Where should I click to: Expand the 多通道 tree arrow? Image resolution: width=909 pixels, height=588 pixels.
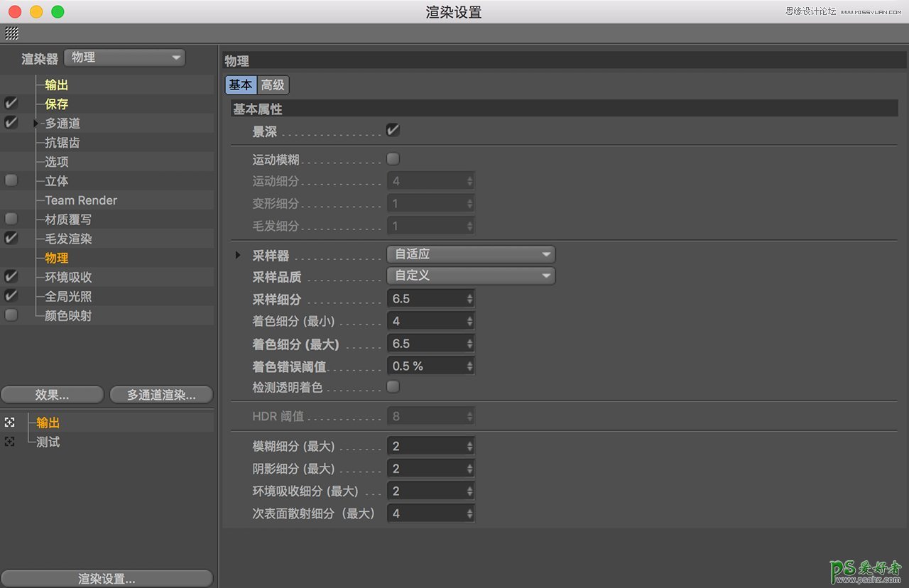[x=36, y=124]
